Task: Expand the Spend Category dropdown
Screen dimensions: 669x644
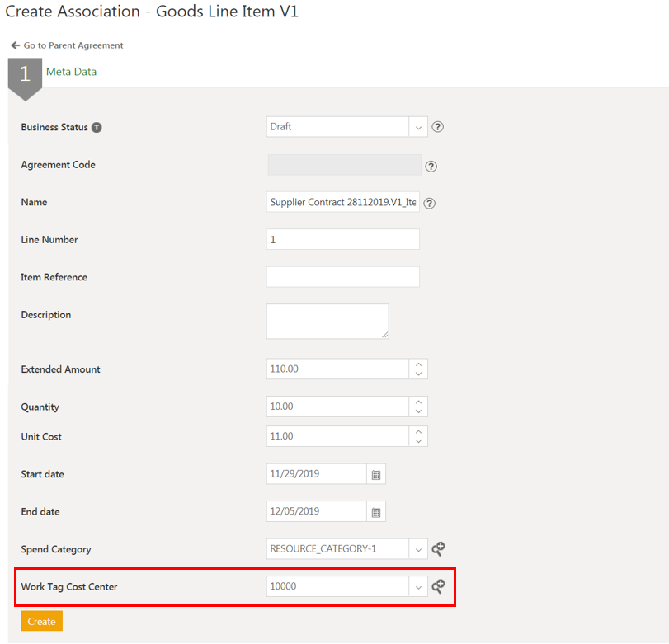Action: pyautogui.click(x=418, y=549)
